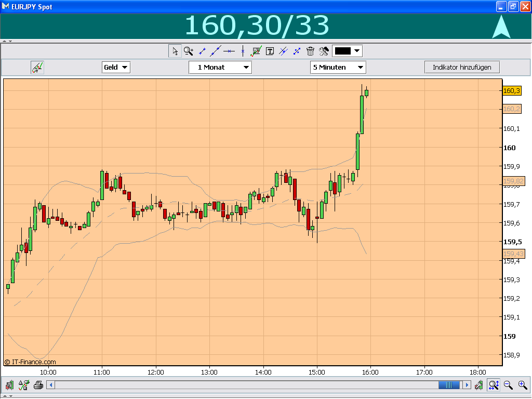Toggle the chart trading icon at left
The width and height of the screenshot is (532, 399).
[37, 67]
